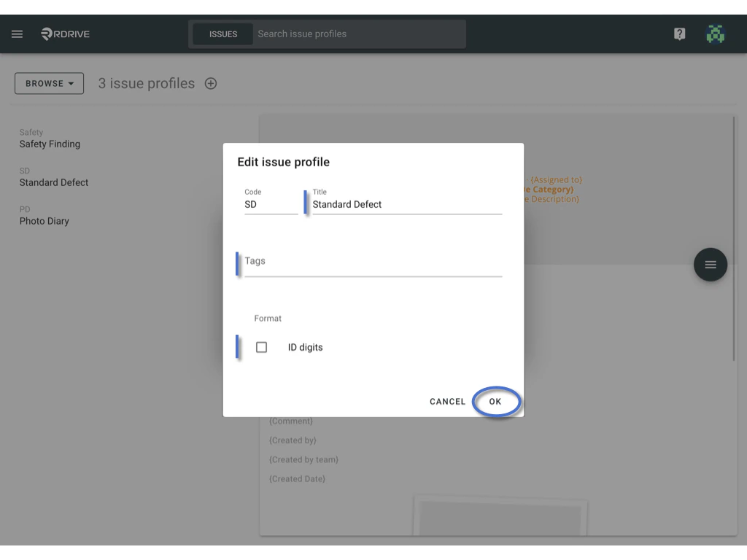Toggle the ID digits checkbox
This screenshot has width=747, height=560.
click(261, 347)
